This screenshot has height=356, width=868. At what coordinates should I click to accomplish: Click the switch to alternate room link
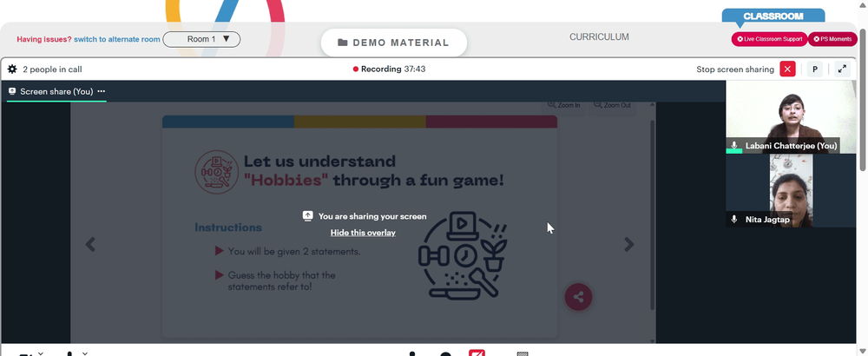point(117,39)
